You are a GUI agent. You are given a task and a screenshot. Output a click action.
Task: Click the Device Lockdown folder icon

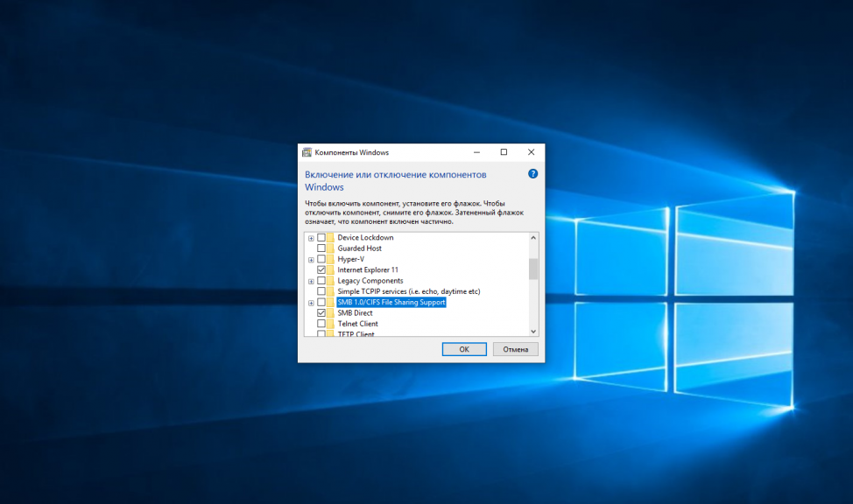(x=331, y=238)
